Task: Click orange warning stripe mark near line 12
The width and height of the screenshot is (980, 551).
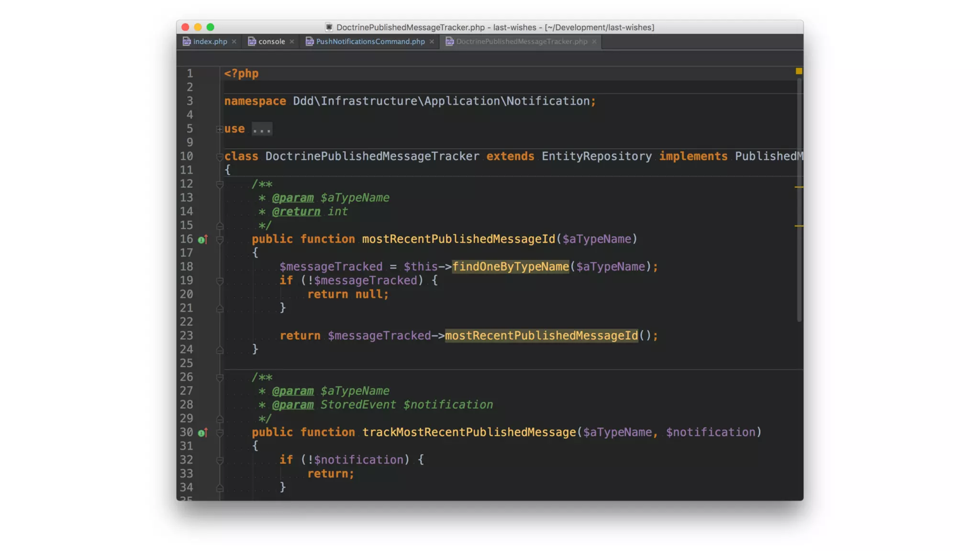Action: click(x=799, y=187)
